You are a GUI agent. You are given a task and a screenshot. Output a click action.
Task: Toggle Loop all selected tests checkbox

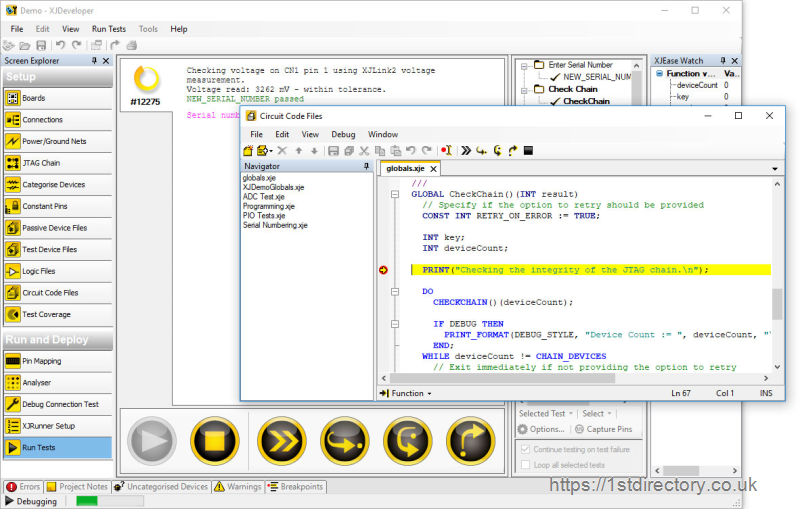pos(526,465)
